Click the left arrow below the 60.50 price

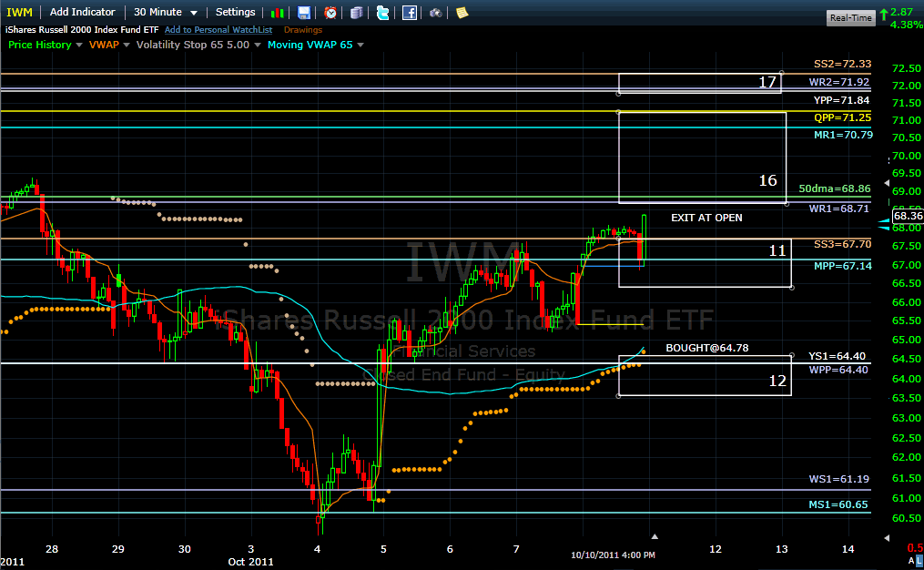pos(887,537)
